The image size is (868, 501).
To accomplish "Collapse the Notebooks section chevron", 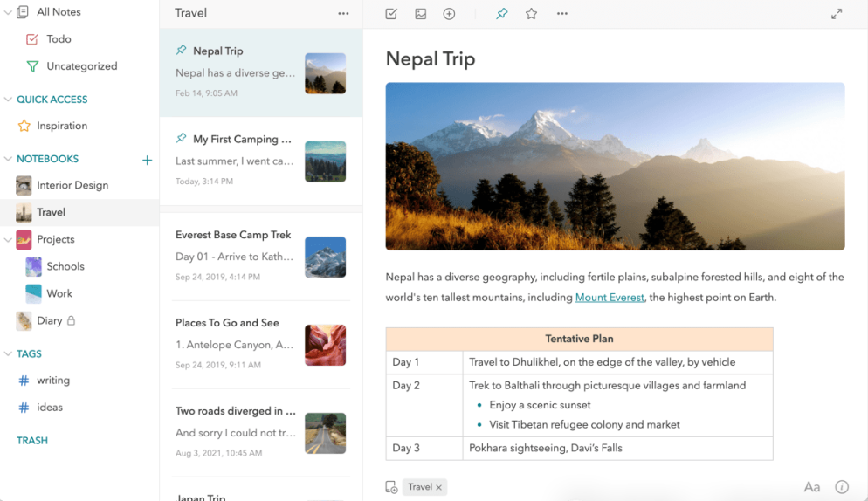I will pos(8,159).
